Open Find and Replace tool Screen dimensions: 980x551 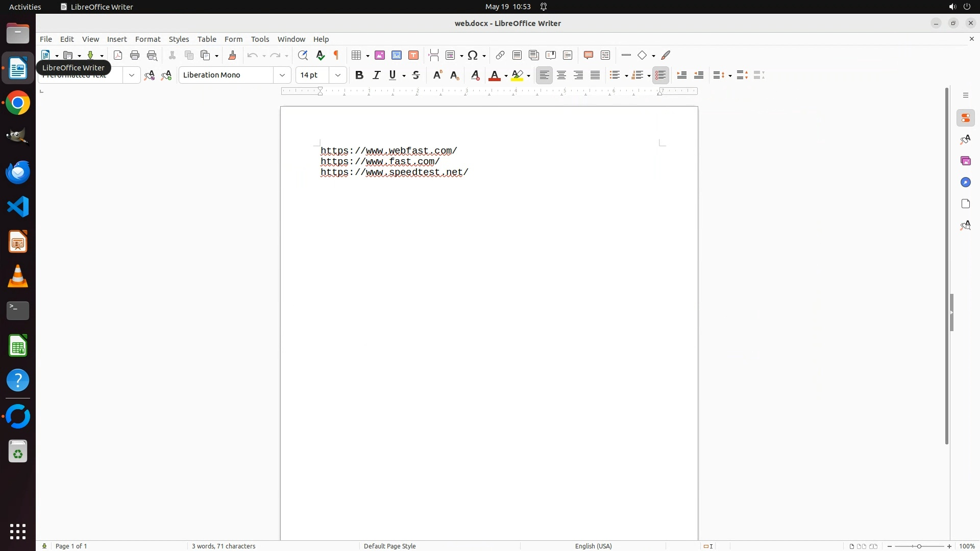(303, 55)
